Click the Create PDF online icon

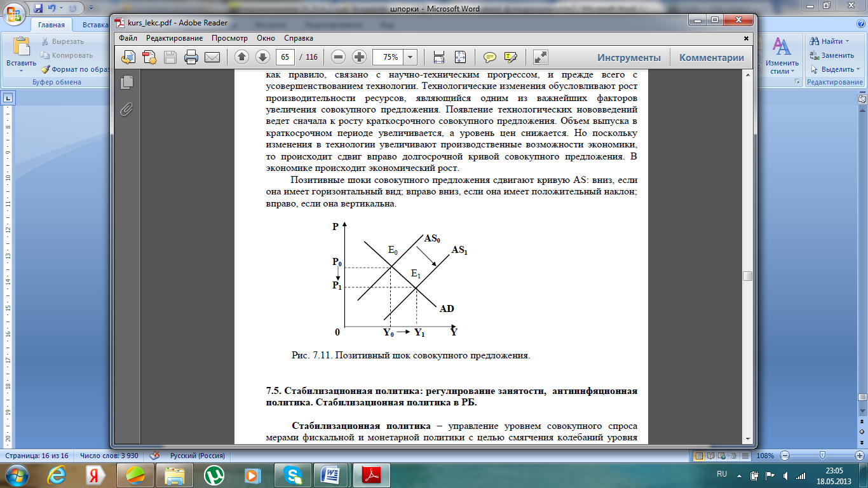[x=149, y=57]
